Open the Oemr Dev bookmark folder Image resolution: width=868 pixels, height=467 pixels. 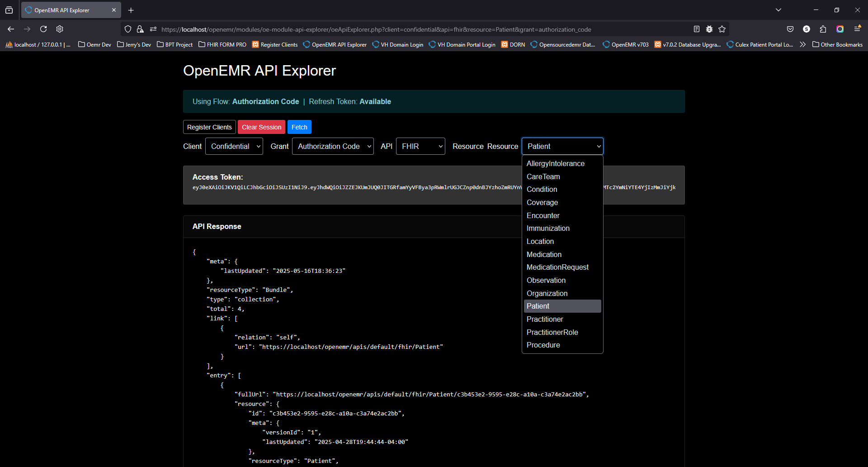[94, 44]
